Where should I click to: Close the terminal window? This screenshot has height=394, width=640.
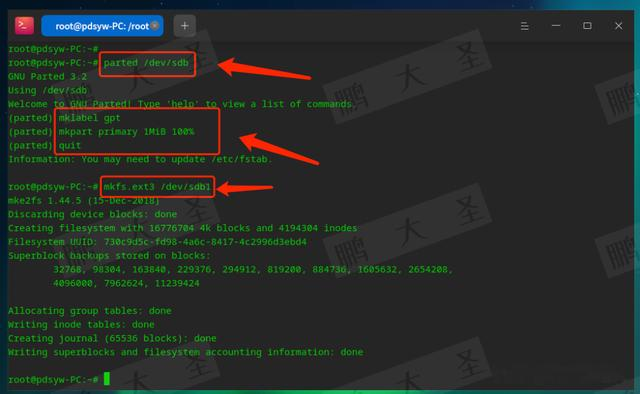click(x=618, y=26)
